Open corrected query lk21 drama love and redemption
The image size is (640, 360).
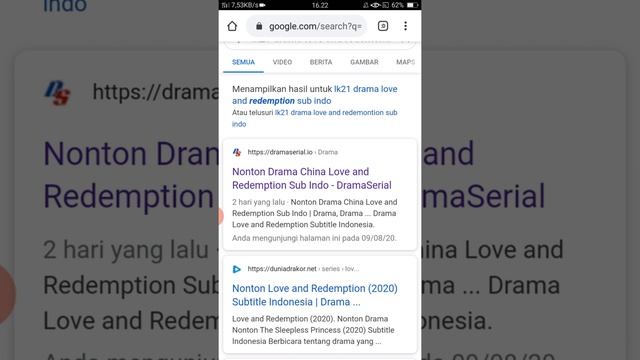tap(315, 95)
